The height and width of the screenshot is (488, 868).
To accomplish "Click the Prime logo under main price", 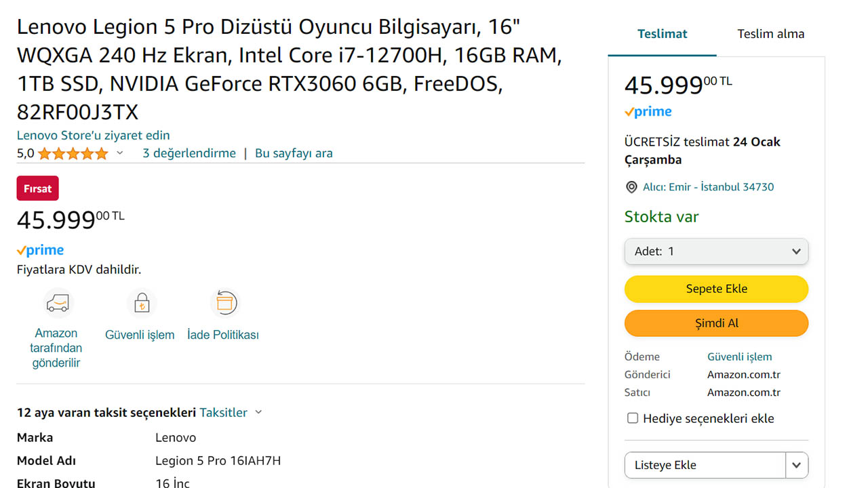I will [x=41, y=251].
